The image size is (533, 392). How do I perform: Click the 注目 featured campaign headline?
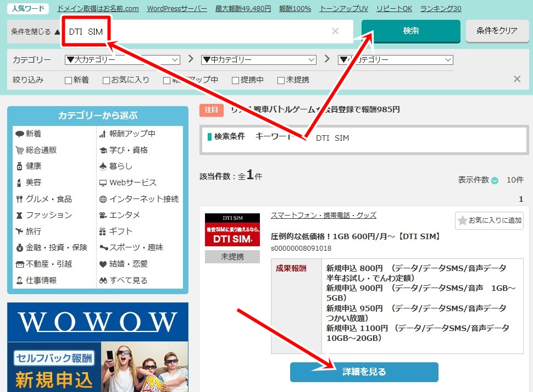click(x=315, y=109)
